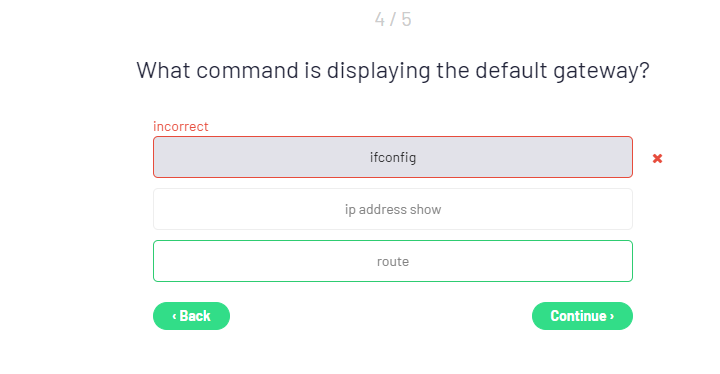720x374 pixels.
Task: Click the unselected middle answer option
Action: tap(393, 209)
